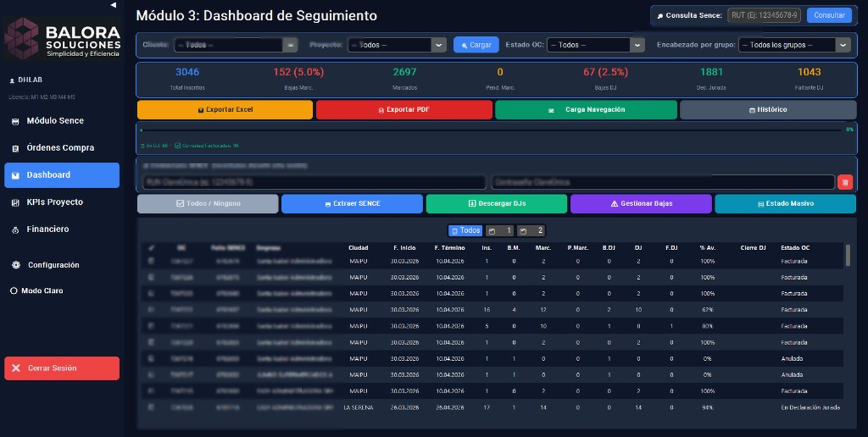Click the progress bar showing 0%
The width and height of the screenshot is (868, 437).
(x=491, y=130)
